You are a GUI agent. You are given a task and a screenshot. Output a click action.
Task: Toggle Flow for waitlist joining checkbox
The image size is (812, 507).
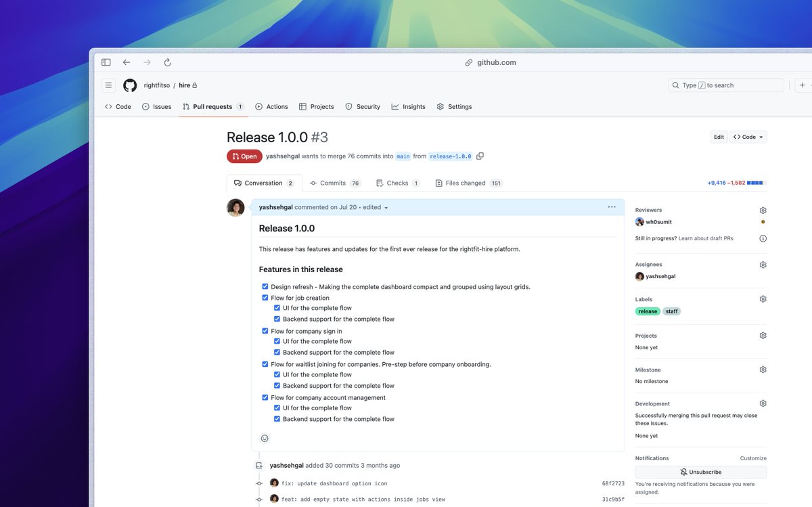[265, 364]
